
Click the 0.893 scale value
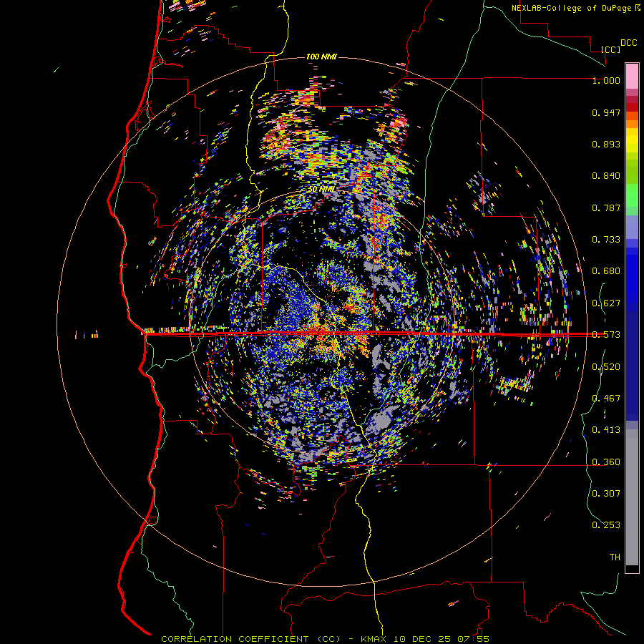tap(606, 144)
